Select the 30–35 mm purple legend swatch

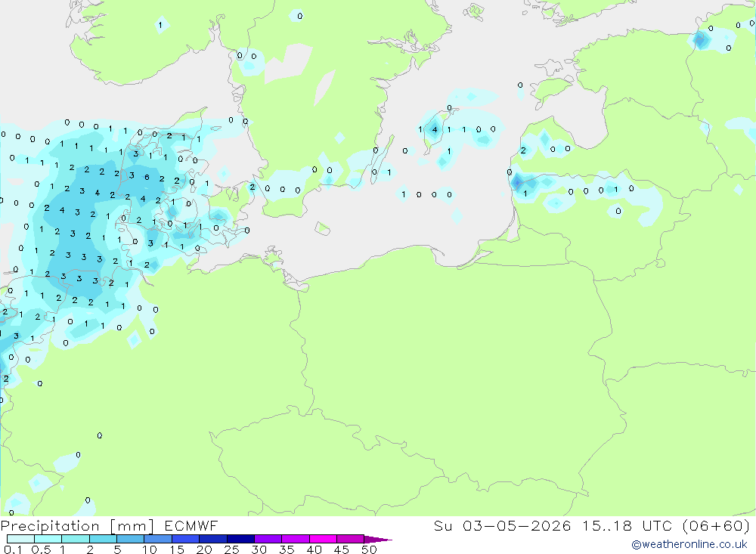tap(268, 539)
